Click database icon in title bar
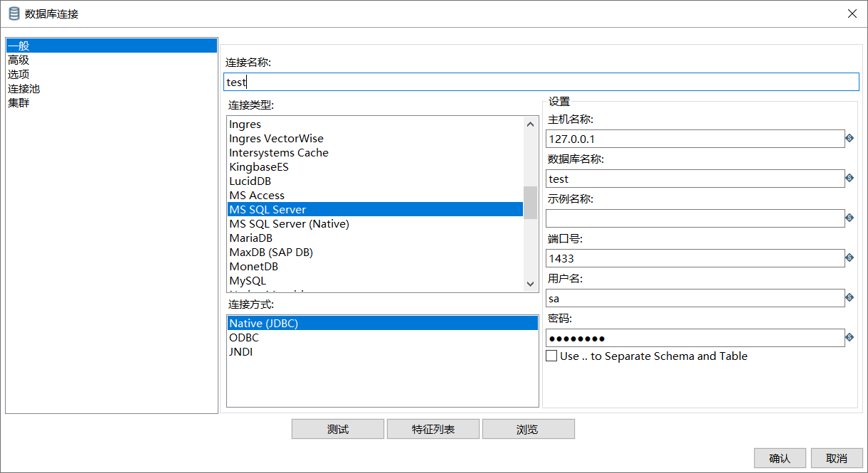Screen dimensions: 868x473 pyautogui.click(x=14, y=14)
